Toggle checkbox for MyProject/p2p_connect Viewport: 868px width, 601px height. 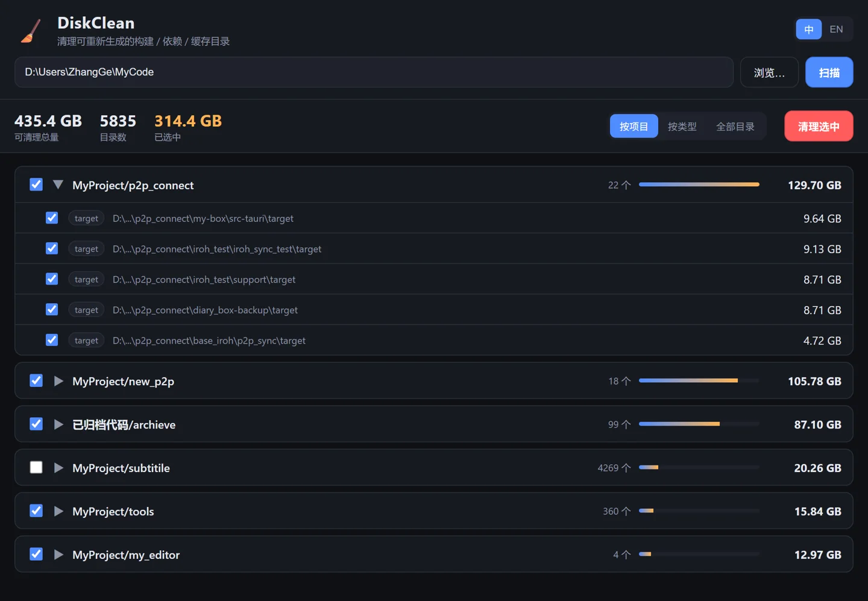coord(36,184)
